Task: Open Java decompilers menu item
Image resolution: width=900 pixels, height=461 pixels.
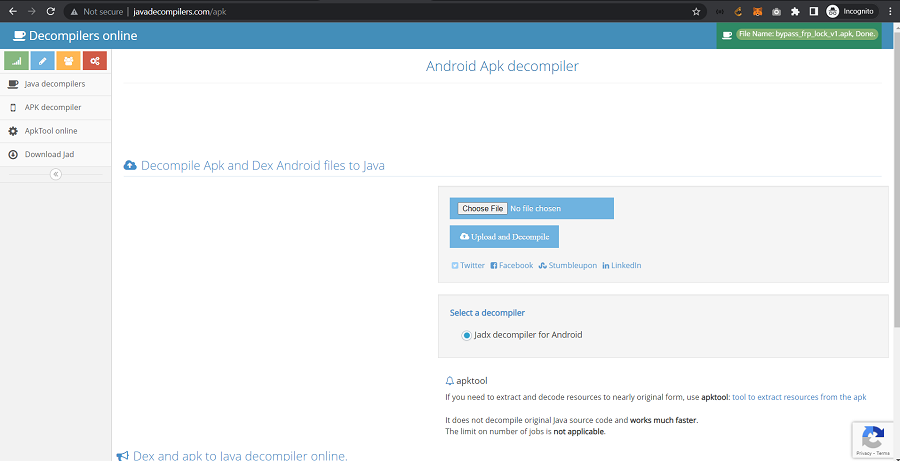Action: coord(56,84)
